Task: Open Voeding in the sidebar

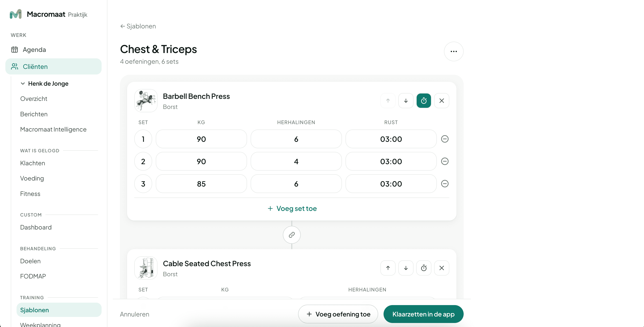Action: tap(32, 178)
